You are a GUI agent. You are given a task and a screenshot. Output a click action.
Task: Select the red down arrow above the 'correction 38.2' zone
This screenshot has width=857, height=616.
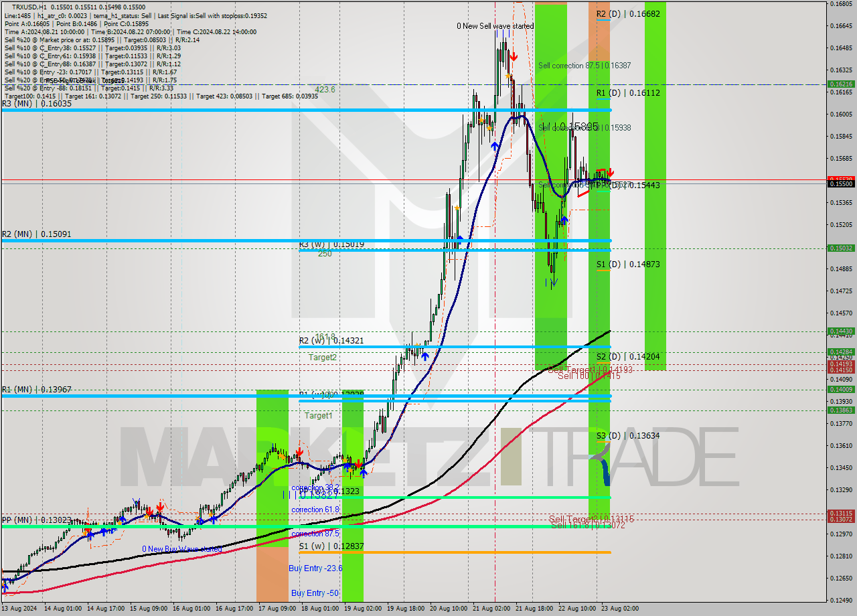pyautogui.click(x=299, y=451)
